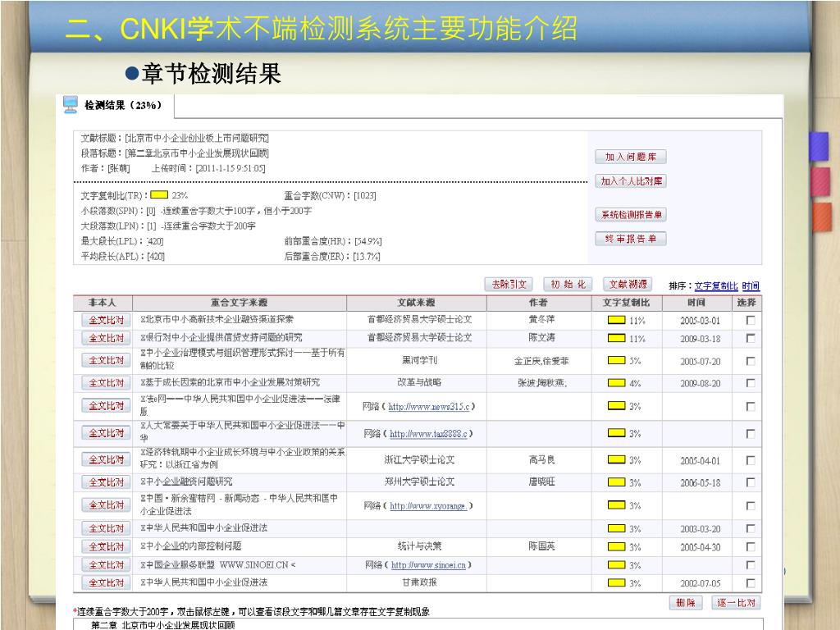Viewport: 840px width, 630px height.
Task: Tick the checkbox for the 唐晓旺 row
Action: pyautogui.click(x=751, y=482)
